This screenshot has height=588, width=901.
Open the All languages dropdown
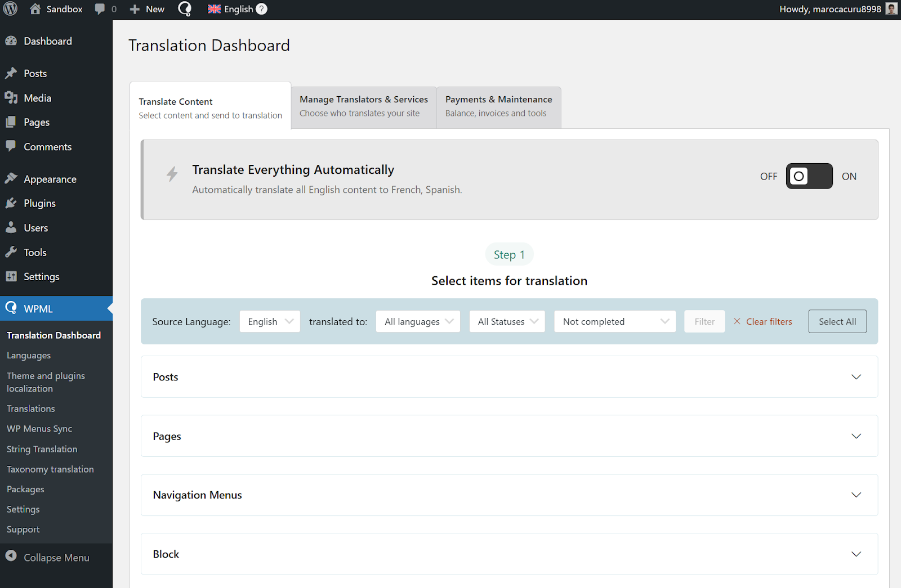coord(418,321)
